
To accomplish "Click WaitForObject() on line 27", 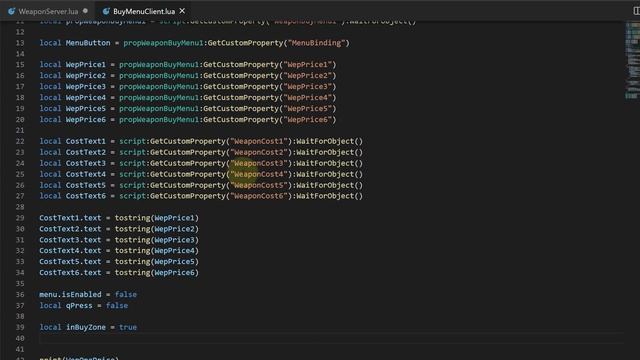I will (x=329, y=196).
